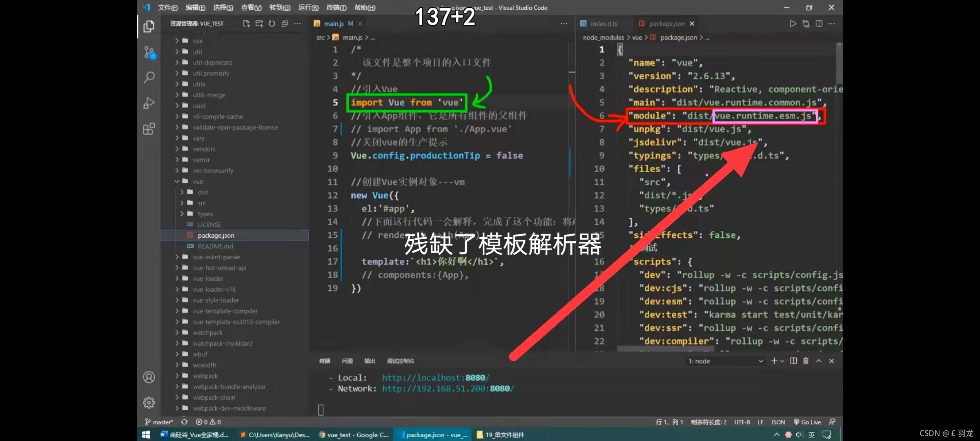Switch to the main.js editor tab
This screenshot has height=441, width=980.
coord(334,24)
